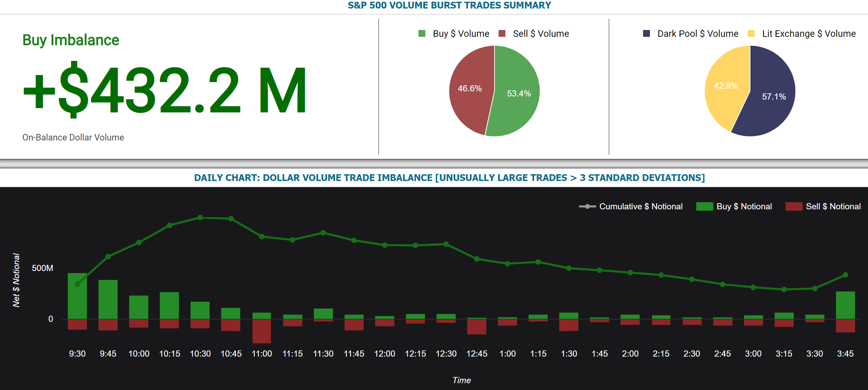Screen dimensions: 868x390
Task: Click the 10:30 green buy bar
Action: pos(200,310)
